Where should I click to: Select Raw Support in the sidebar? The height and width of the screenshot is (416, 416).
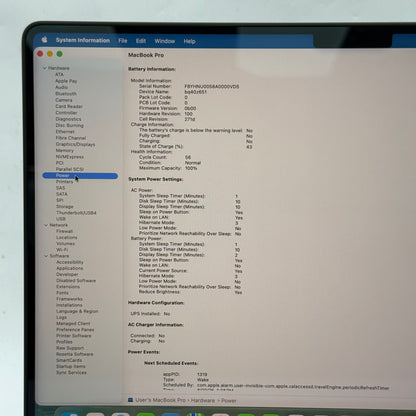(x=70, y=348)
